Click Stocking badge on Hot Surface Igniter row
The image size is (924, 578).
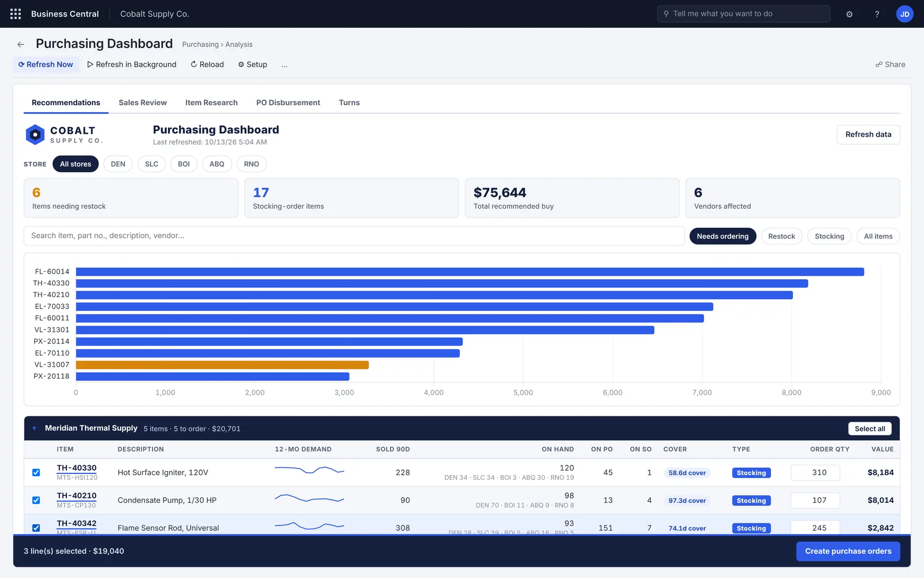tap(751, 473)
